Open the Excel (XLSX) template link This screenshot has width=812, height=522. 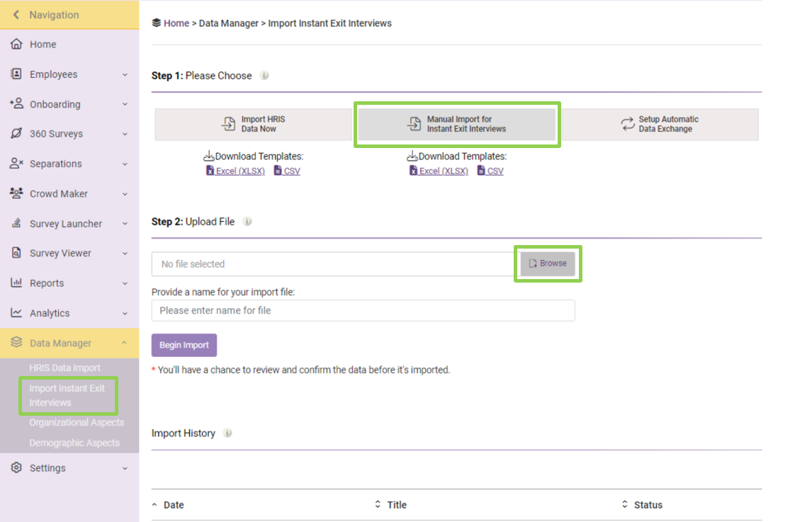coord(235,171)
